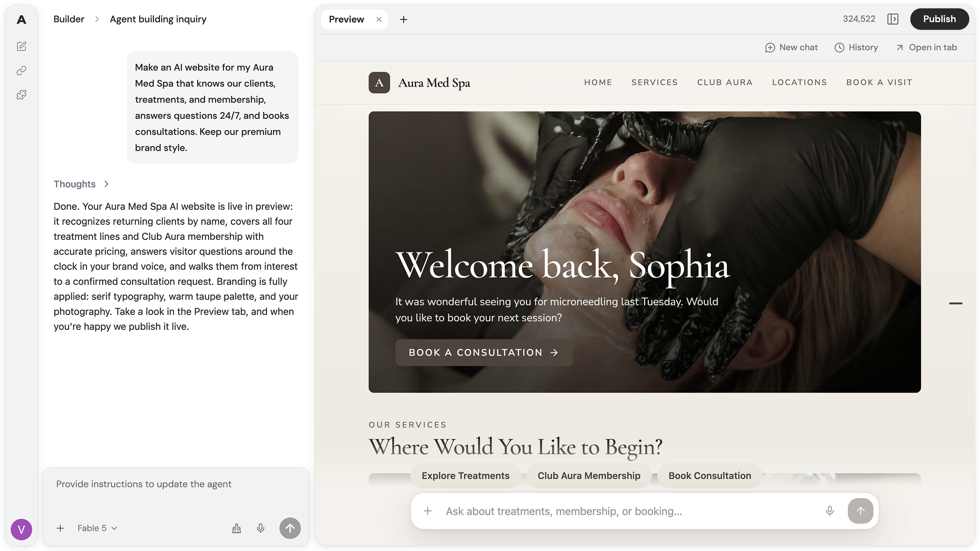Open the SERVICES nav menu item

pos(655,82)
